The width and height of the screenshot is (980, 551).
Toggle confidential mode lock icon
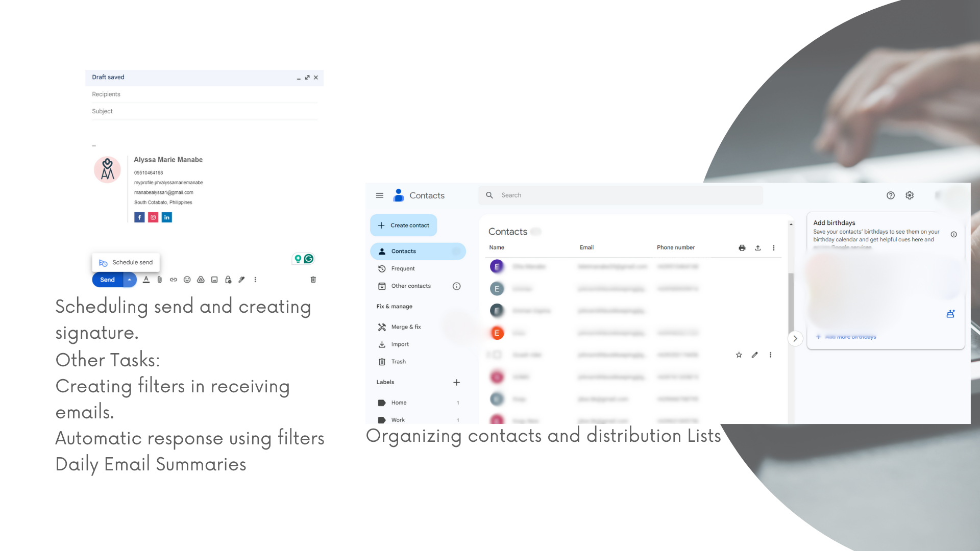[228, 280]
